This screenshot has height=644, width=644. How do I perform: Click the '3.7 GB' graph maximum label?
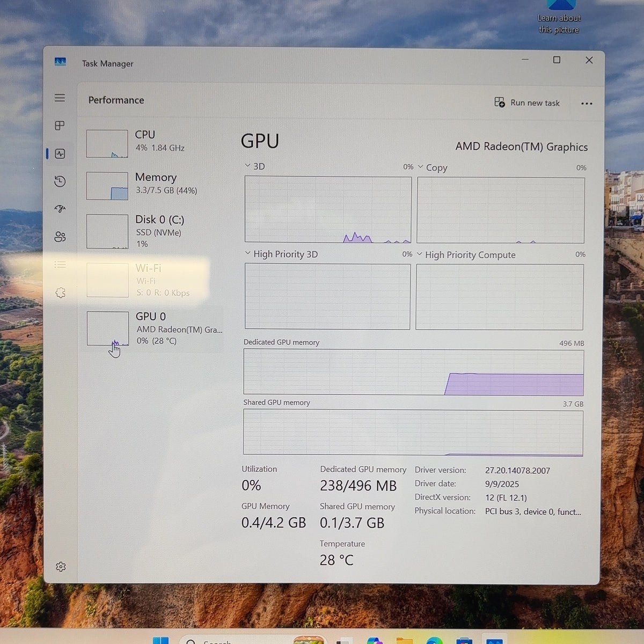(573, 404)
